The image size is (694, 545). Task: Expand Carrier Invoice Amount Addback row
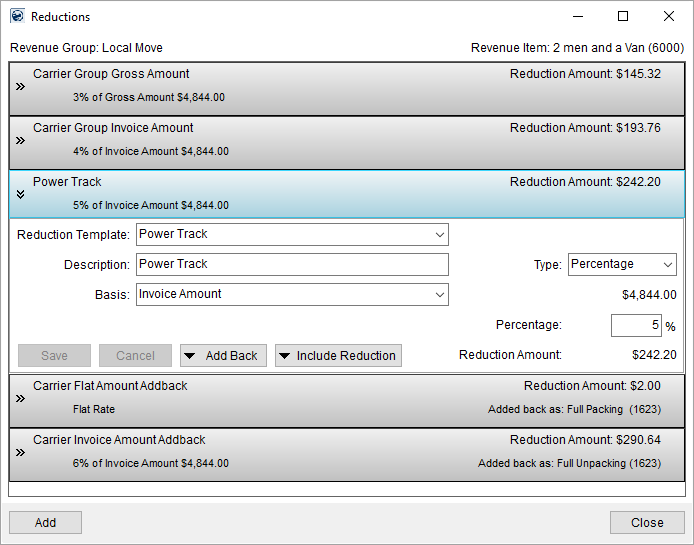(x=20, y=452)
